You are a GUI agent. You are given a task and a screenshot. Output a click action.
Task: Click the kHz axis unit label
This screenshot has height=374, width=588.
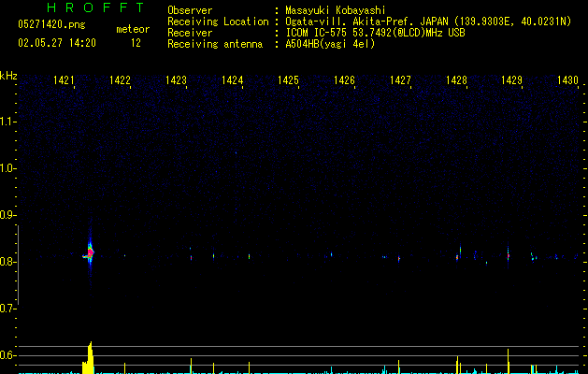8,76
